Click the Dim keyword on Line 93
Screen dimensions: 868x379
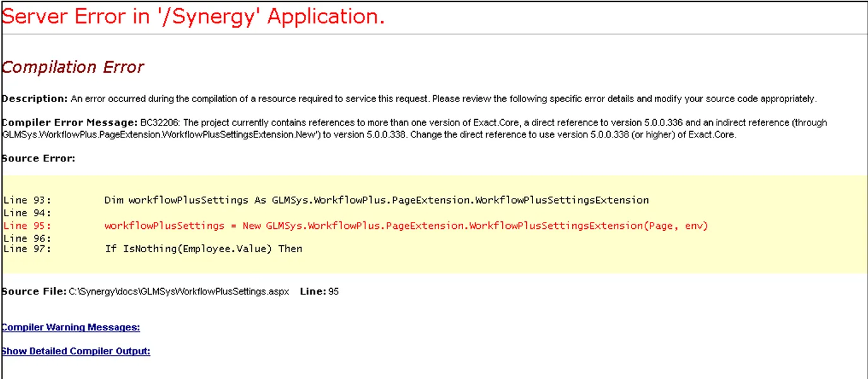point(114,200)
